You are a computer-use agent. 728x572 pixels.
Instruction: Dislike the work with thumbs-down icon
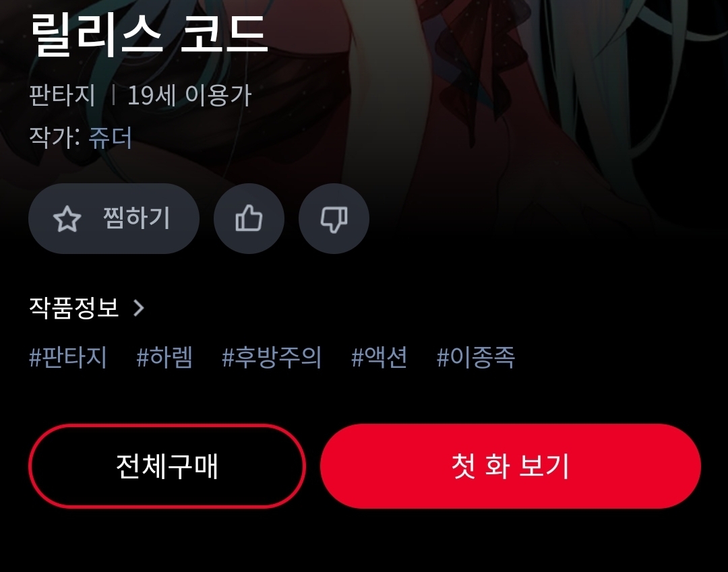334,218
